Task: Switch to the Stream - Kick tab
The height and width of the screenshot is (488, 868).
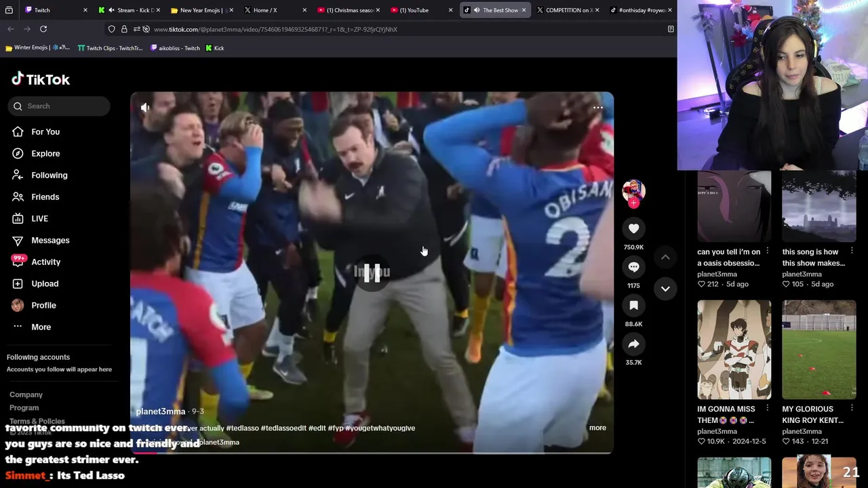Action: pyautogui.click(x=129, y=10)
